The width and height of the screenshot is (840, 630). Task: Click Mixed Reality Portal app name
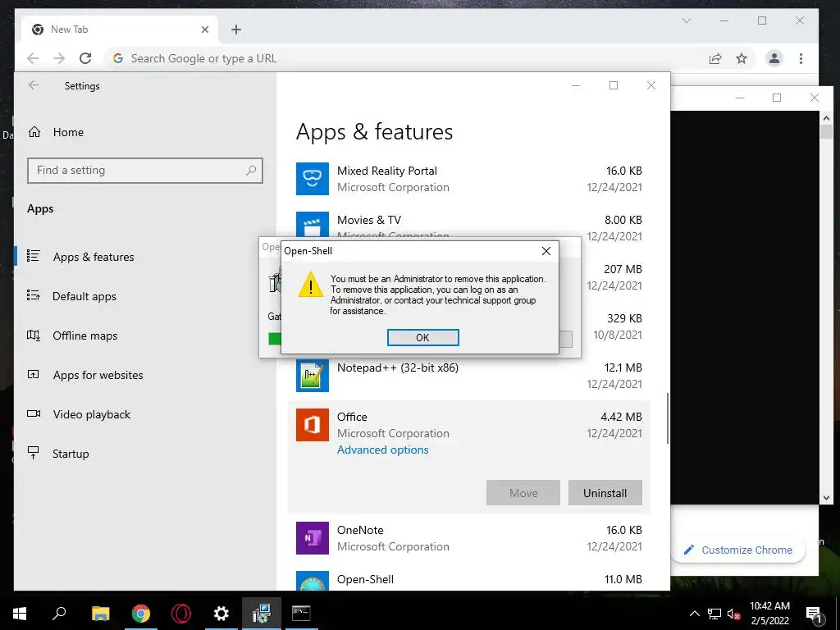(x=387, y=171)
